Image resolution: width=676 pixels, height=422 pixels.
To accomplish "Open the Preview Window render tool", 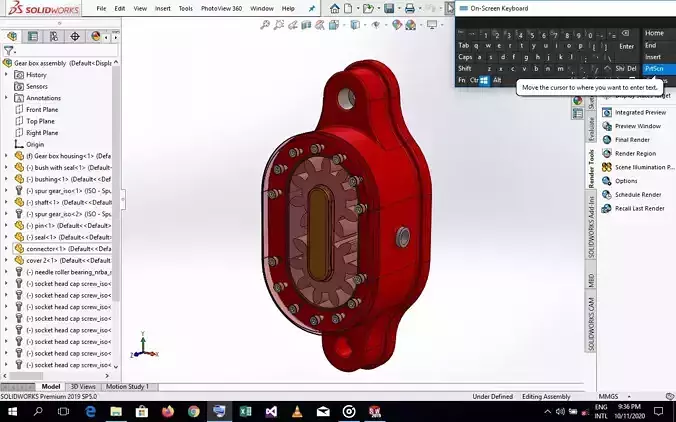I will [x=632, y=126].
